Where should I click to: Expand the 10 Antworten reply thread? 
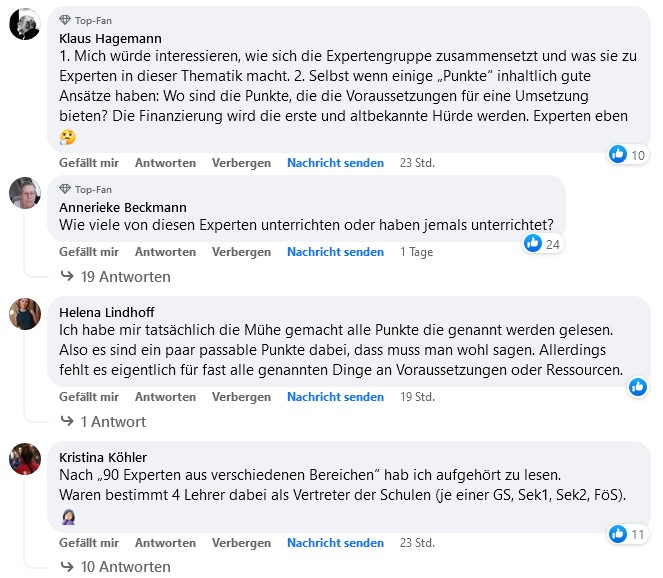point(115,567)
